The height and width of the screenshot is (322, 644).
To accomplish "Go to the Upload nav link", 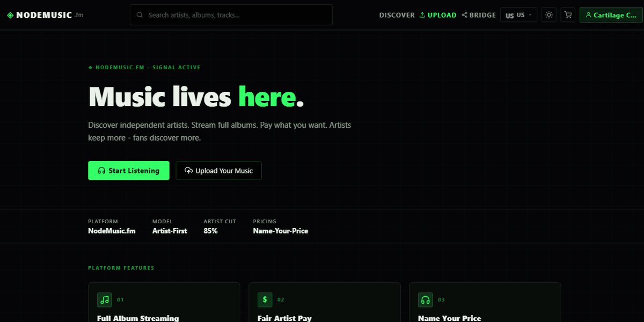I will click(438, 15).
